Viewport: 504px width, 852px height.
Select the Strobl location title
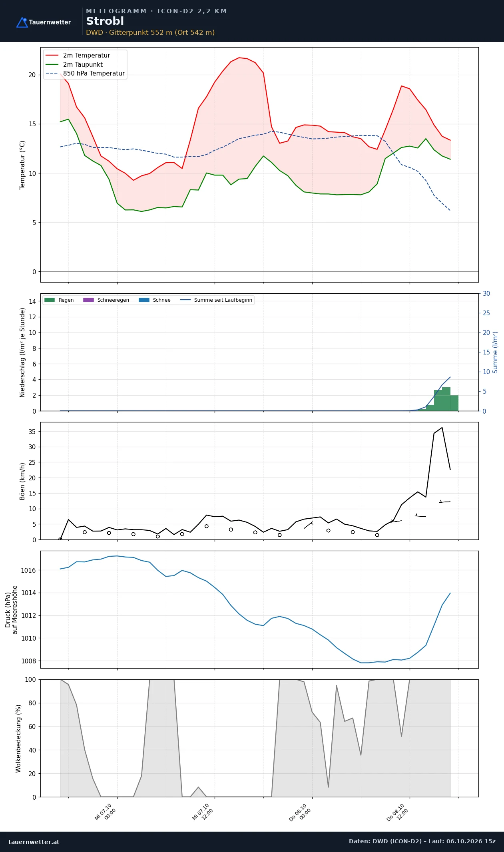[105, 21]
